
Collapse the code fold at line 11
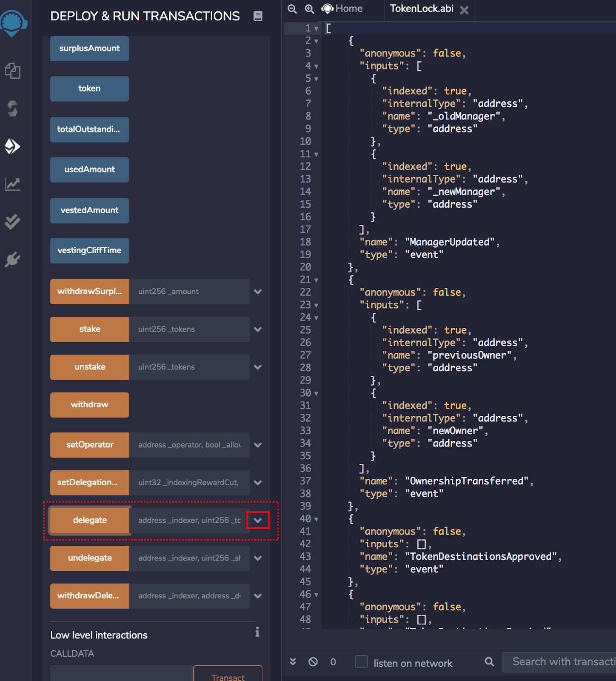point(316,155)
